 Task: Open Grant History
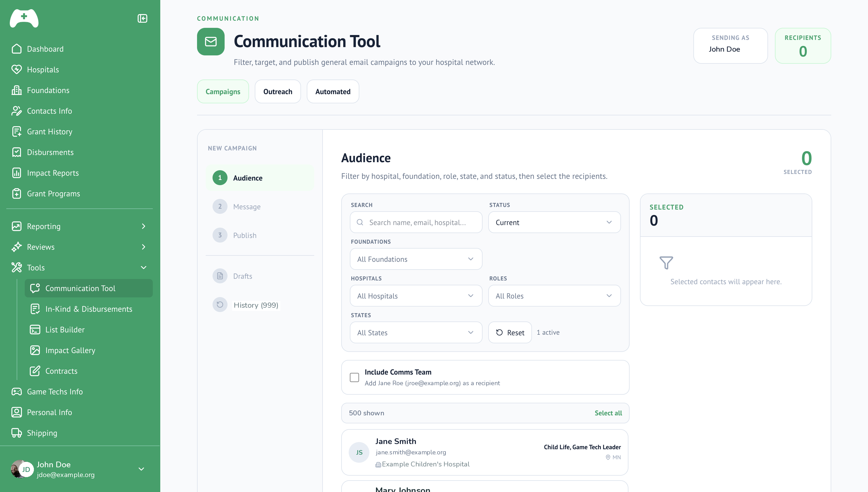click(80, 131)
